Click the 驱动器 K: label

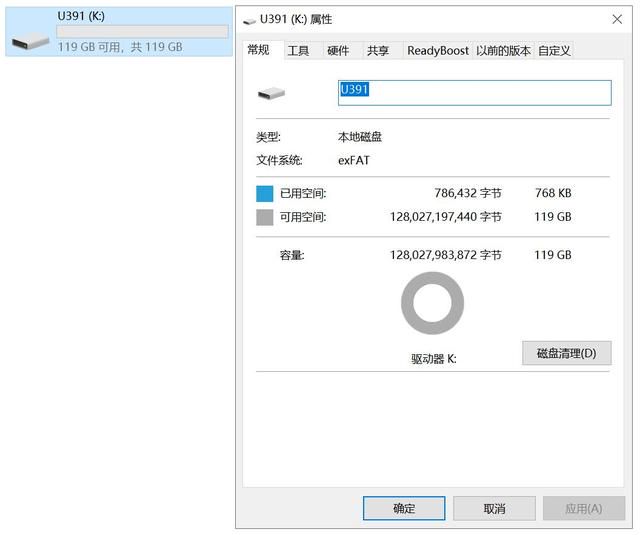(433, 359)
